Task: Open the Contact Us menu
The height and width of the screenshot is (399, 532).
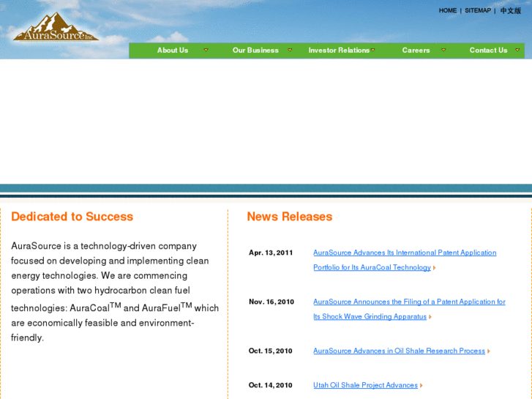Action: (488, 51)
